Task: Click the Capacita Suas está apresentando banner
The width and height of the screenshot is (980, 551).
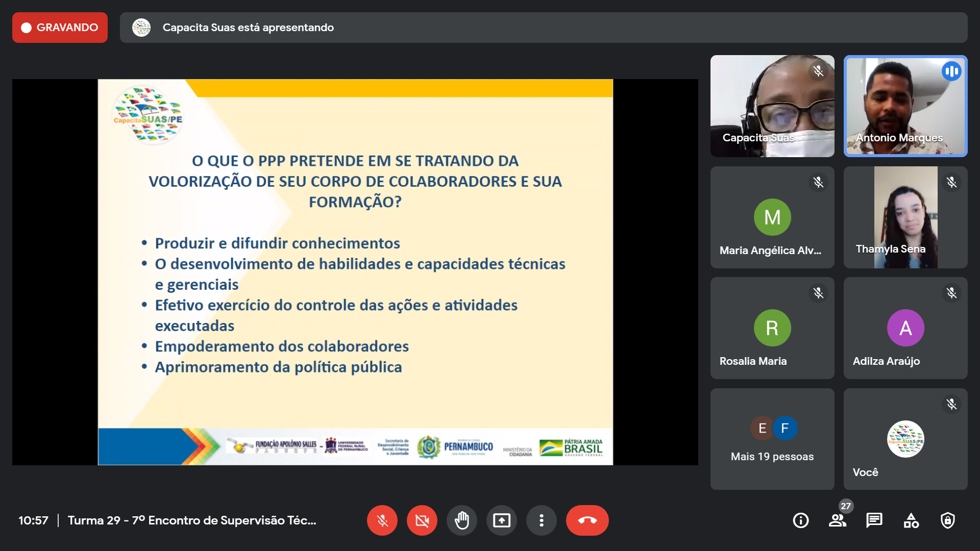Action: (248, 28)
